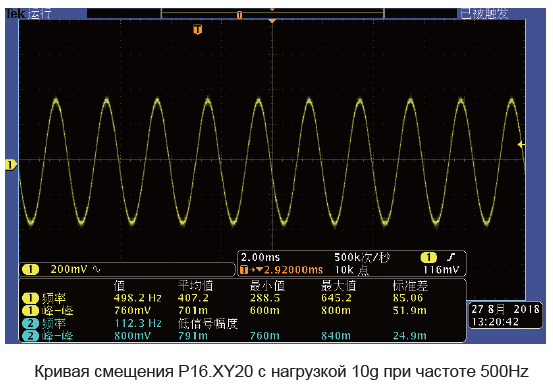
Task: Click the channel 1 trigger source badge
Action: coord(429,257)
